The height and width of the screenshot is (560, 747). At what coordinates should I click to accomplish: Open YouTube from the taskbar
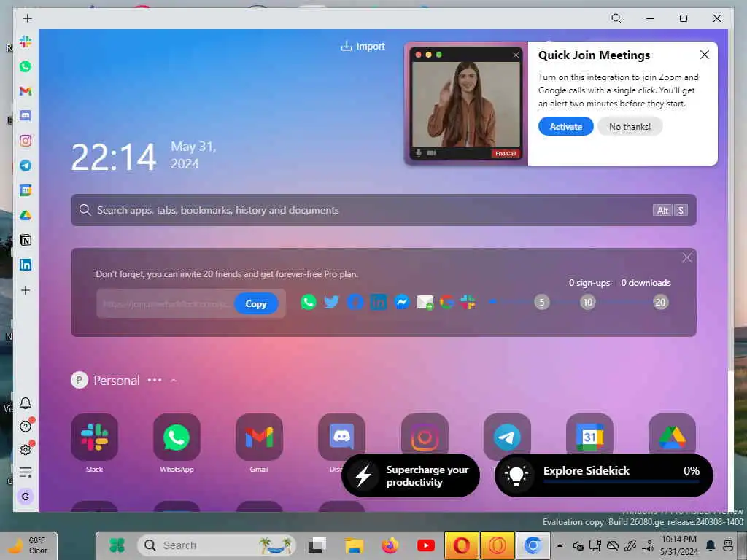pyautogui.click(x=425, y=545)
